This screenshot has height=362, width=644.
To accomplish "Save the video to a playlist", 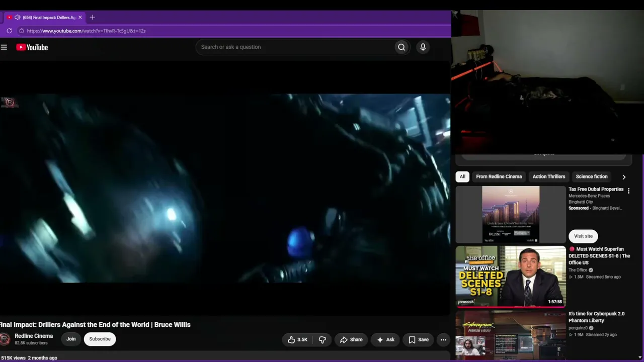I will [419, 340].
